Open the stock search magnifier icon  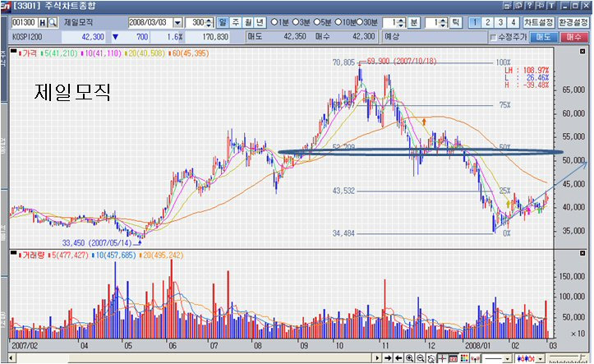(x=53, y=23)
